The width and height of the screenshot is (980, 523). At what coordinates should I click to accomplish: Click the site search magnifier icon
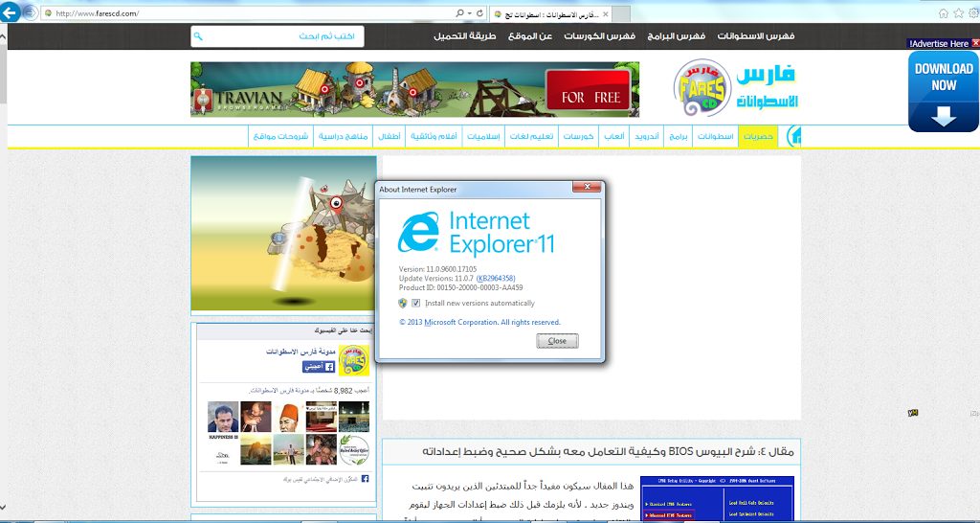click(198, 36)
